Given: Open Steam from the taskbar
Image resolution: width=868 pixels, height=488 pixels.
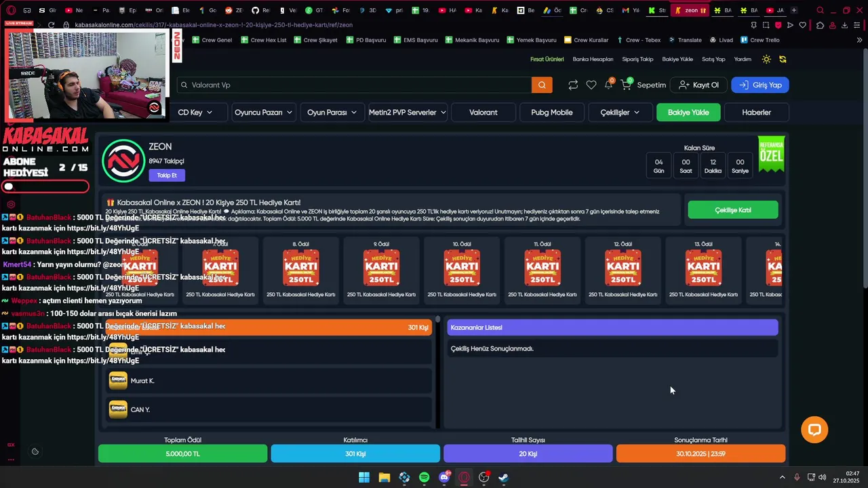Looking at the screenshot, I should pyautogui.click(x=503, y=477).
